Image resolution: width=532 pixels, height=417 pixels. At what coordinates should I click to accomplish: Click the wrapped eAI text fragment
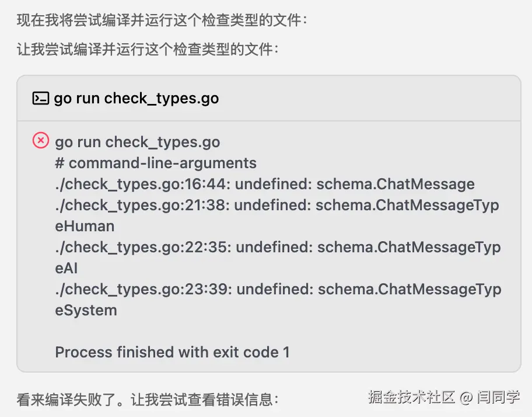(66, 268)
